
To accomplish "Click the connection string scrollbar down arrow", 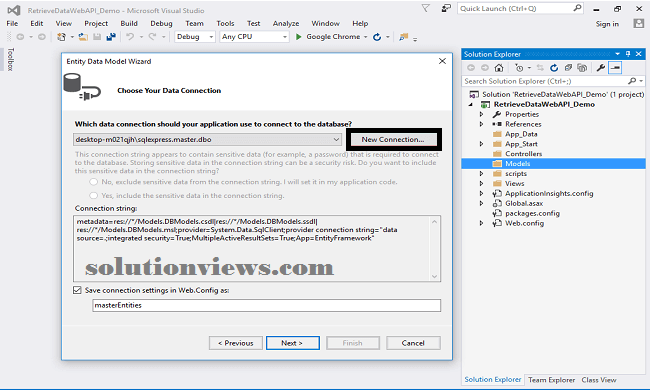I will tap(435, 276).
